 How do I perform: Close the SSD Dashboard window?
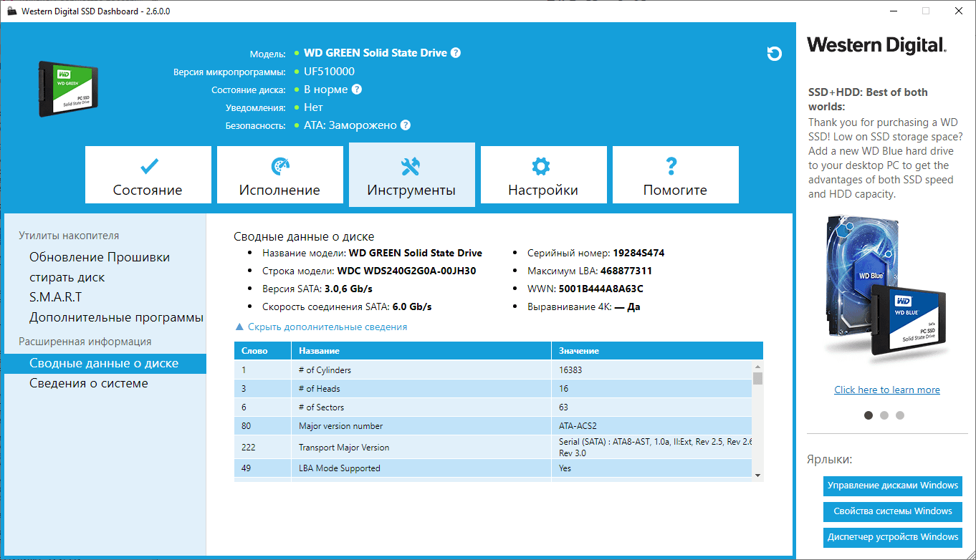(x=959, y=11)
